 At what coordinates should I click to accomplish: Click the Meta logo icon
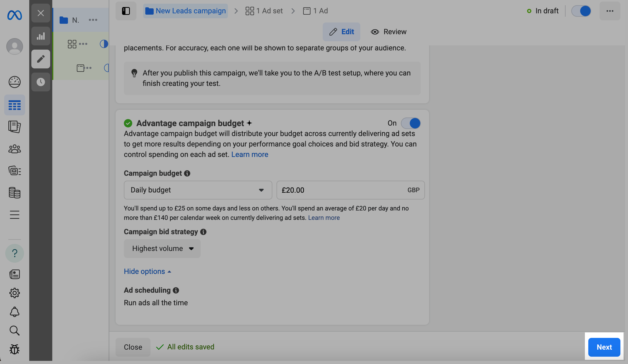click(15, 15)
